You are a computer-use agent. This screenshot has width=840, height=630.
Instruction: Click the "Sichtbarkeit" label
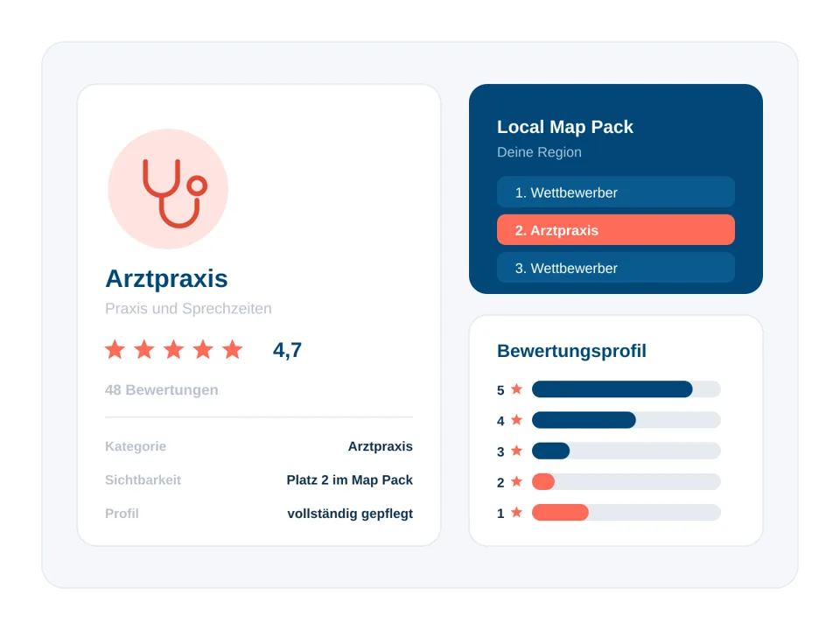[143, 480]
